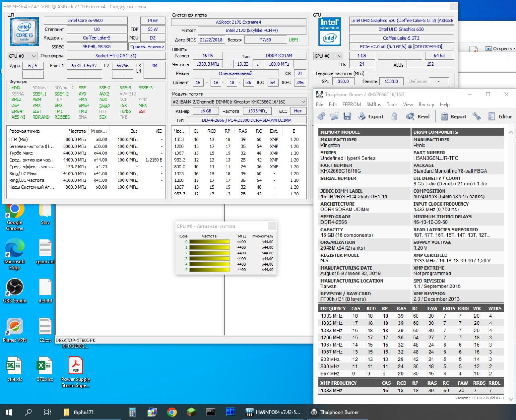Open the View menu

click(408, 104)
